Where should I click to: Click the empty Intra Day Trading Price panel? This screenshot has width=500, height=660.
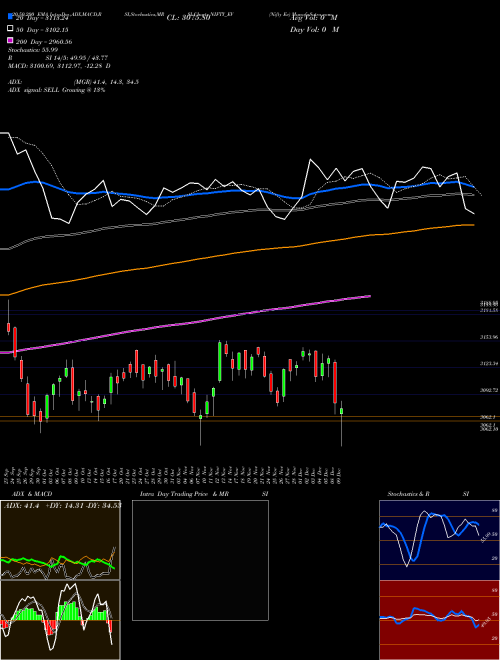(200, 560)
